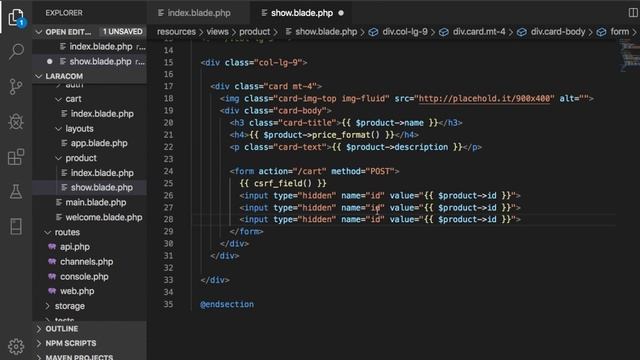Open welcome.blade.php file
The image size is (640, 360).
pyautogui.click(x=89, y=217)
